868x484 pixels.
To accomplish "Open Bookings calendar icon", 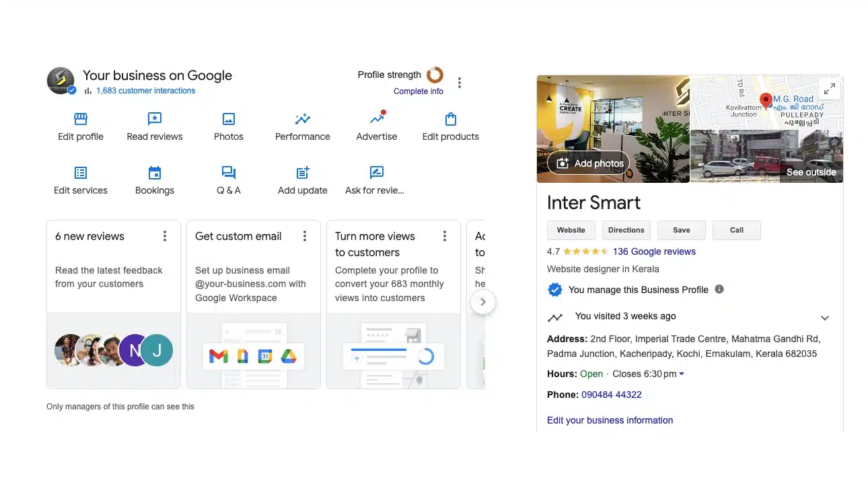I will point(155,173).
